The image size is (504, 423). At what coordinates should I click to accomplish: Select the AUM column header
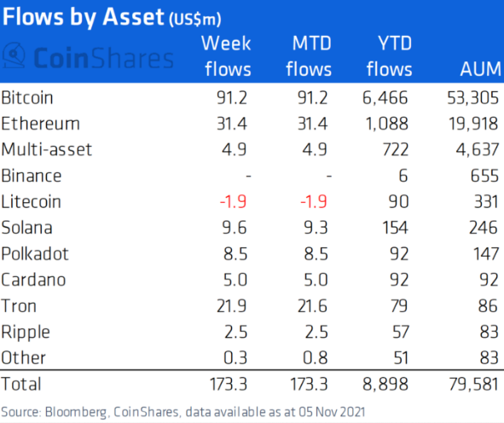[480, 69]
